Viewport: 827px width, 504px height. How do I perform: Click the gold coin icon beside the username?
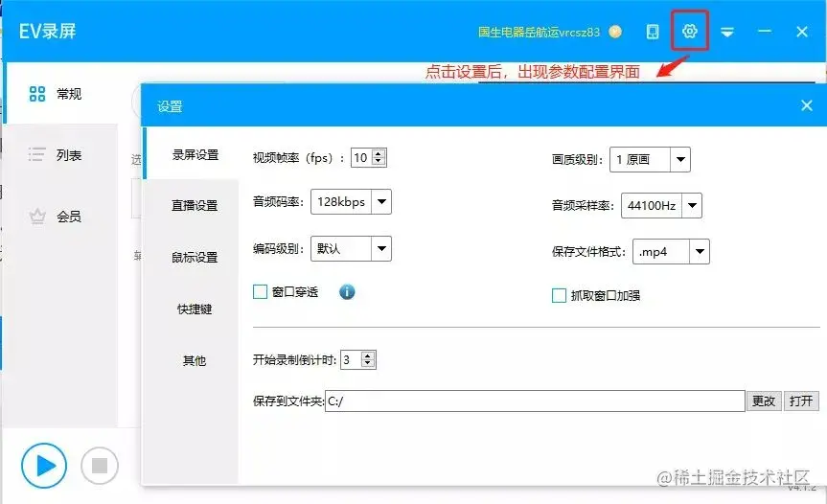click(615, 32)
